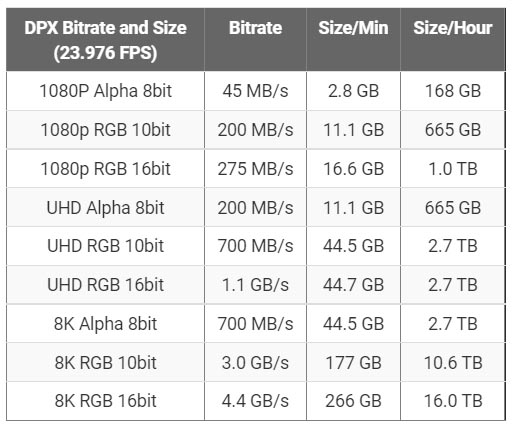Click the 45 MB/s bitrate cell
Screen dimensions: 512x428
click(255, 91)
